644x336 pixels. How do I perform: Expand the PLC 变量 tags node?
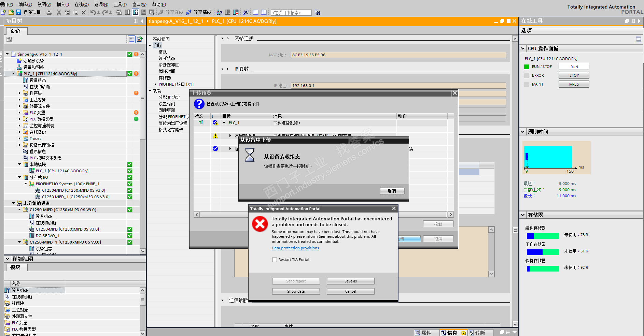click(19, 113)
